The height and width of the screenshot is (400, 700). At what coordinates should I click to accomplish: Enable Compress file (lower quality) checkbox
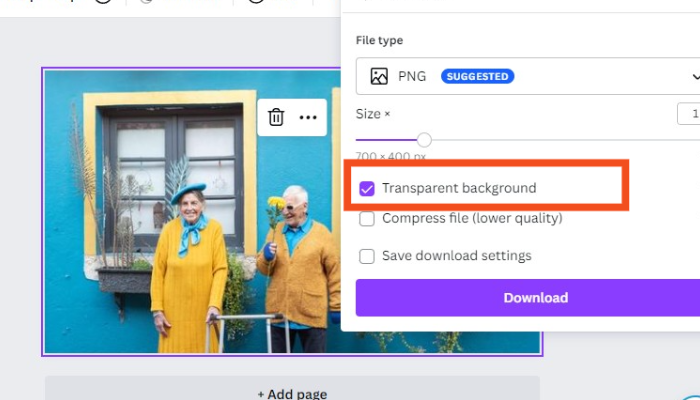pos(367,219)
